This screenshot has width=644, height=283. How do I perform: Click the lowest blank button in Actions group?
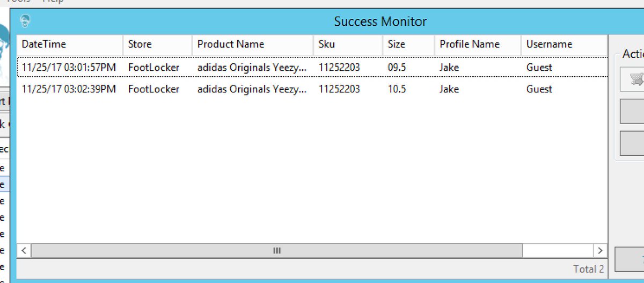pos(632,143)
